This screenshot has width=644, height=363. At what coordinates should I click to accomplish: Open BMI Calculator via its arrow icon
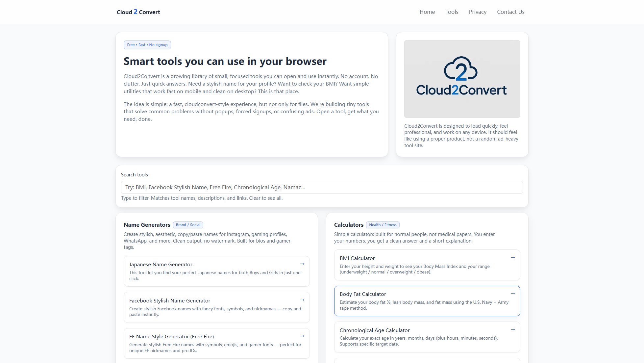pyautogui.click(x=513, y=258)
